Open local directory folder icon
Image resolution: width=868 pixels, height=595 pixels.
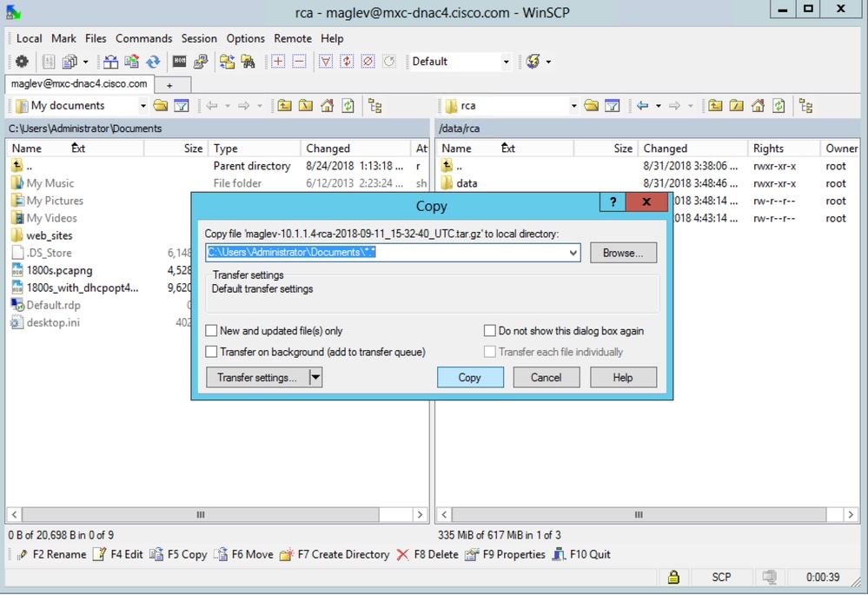(x=161, y=106)
